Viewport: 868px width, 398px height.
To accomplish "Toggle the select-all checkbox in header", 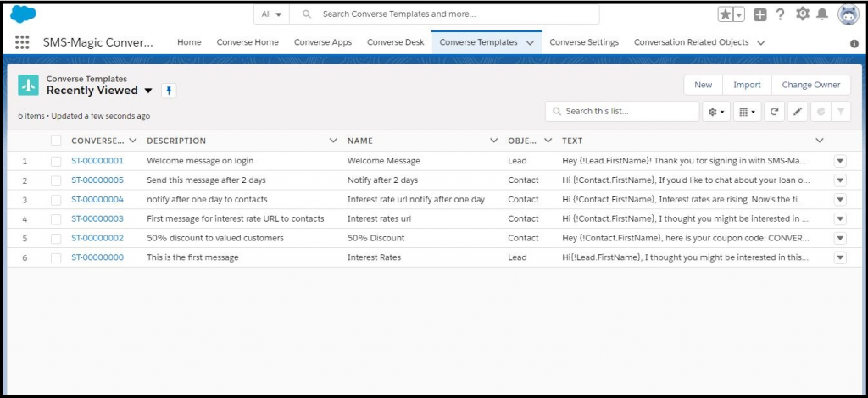I will [56, 141].
